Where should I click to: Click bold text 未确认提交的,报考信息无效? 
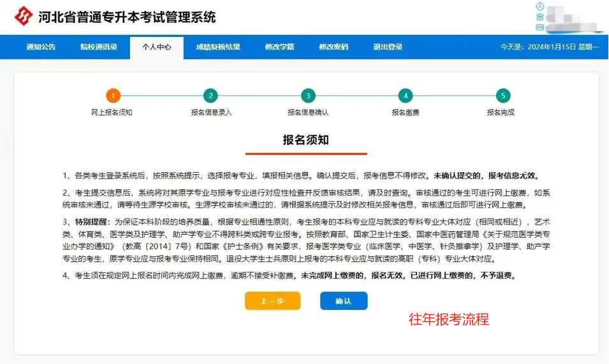(487, 176)
